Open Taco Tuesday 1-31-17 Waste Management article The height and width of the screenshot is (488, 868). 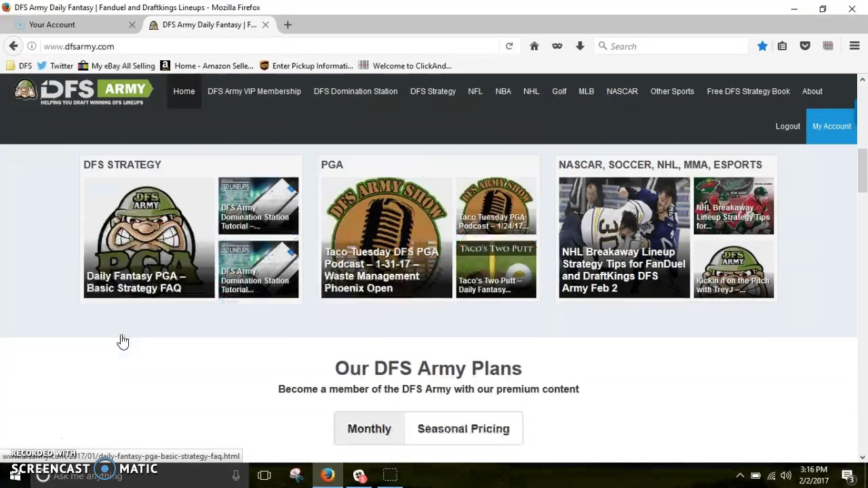click(387, 237)
